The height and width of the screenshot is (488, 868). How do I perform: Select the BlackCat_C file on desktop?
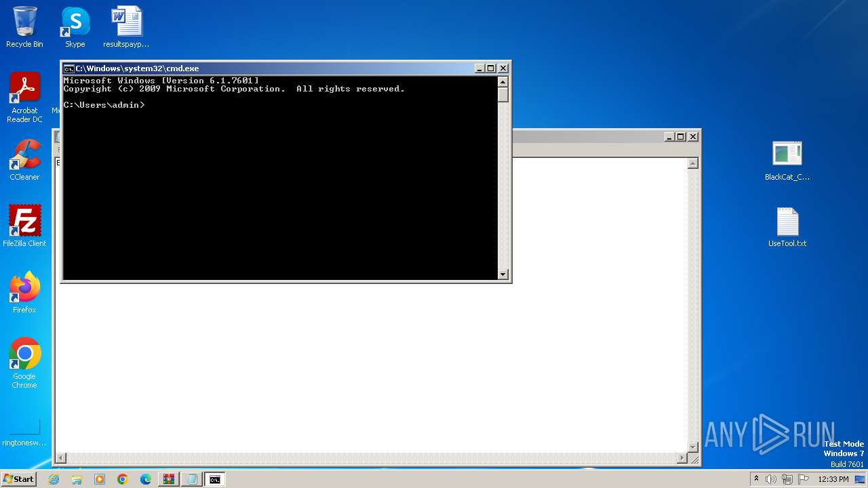tap(787, 161)
